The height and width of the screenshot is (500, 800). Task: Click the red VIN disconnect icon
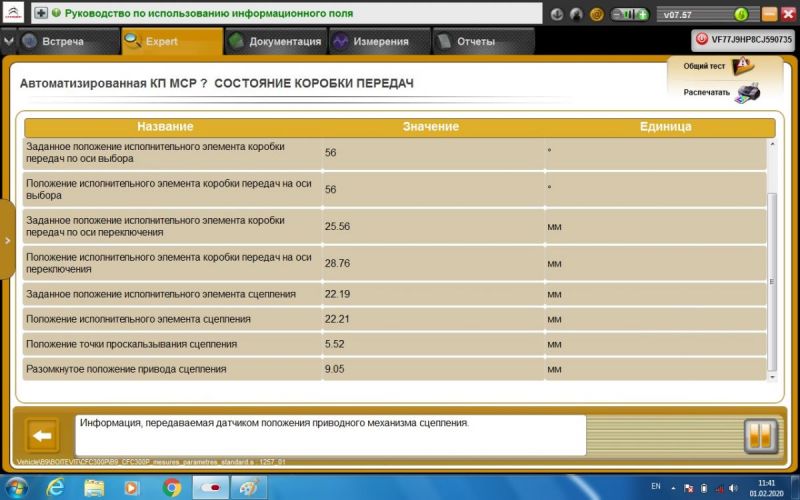[701, 39]
